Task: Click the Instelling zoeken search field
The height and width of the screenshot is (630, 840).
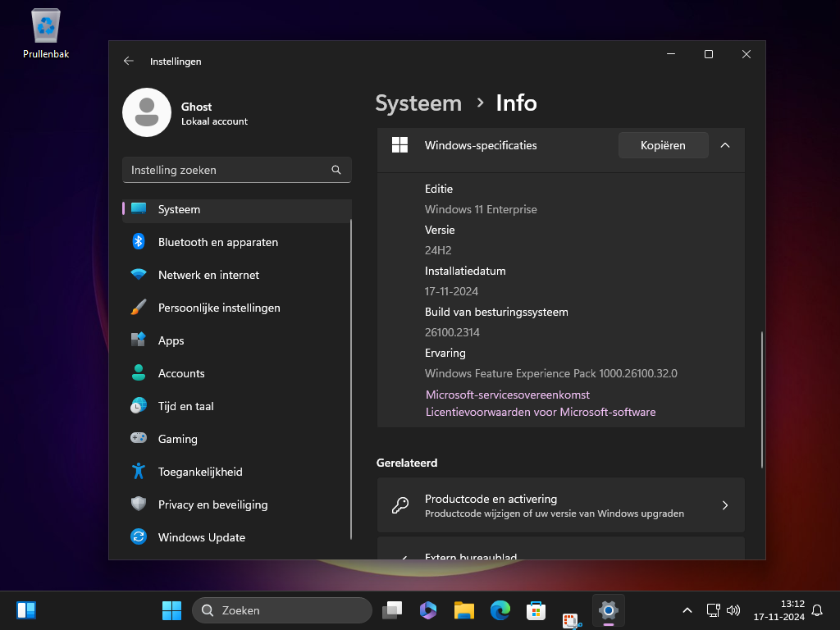Action: 237,170
